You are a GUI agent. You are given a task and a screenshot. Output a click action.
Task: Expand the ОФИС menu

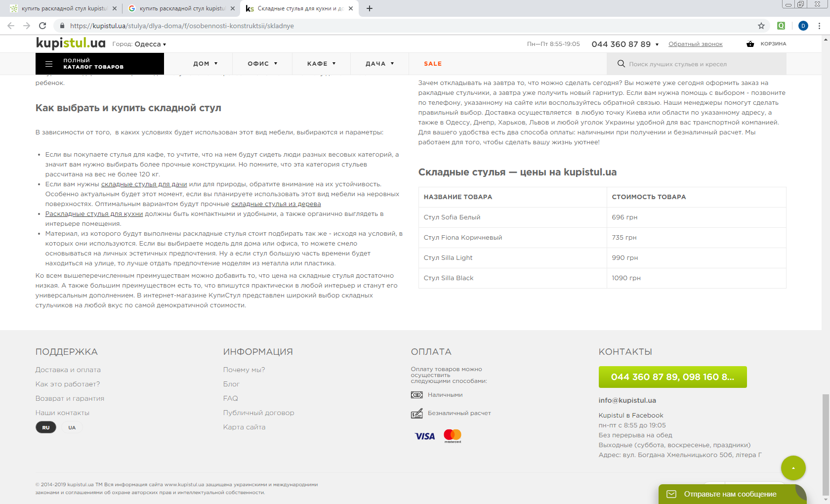coord(263,64)
